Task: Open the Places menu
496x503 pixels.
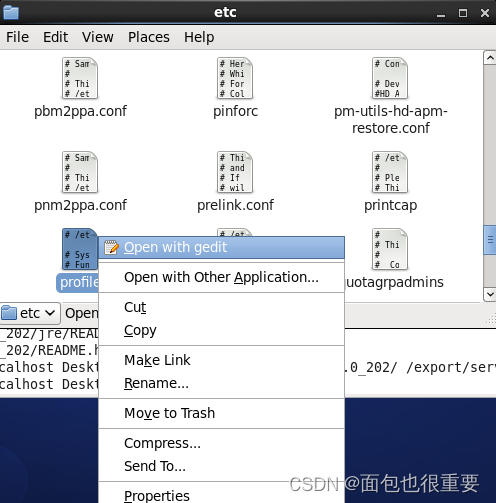Action: pyautogui.click(x=149, y=37)
